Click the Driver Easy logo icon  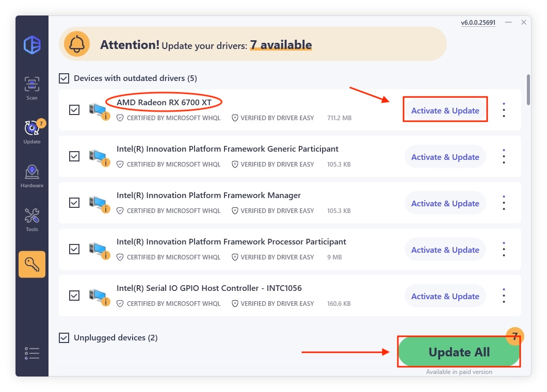(x=32, y=44)
